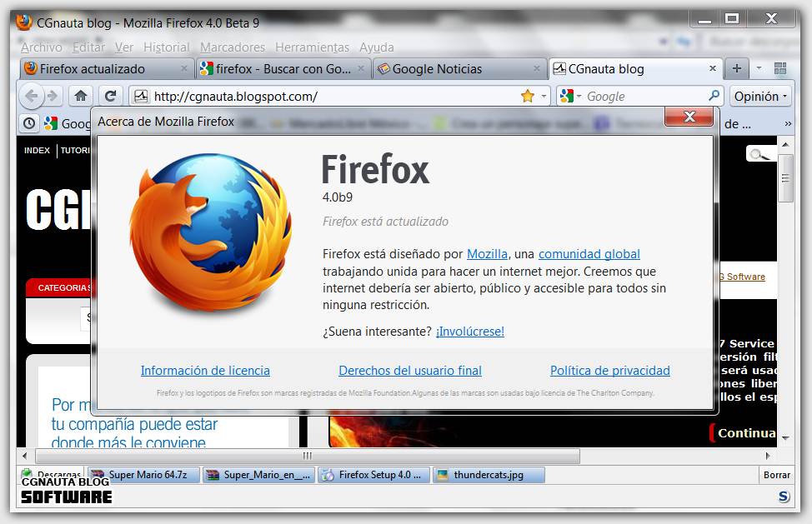
Task: Click the 4.0b9 version text
Action: 337,197
